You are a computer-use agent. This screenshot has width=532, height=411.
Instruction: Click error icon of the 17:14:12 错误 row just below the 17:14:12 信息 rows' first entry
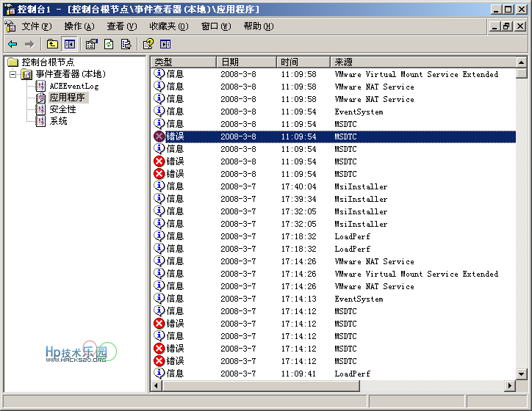tap(159, 324)
